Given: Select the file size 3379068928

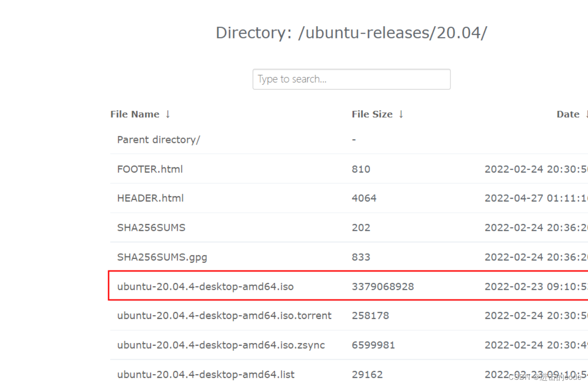Looking at the screenshot, I should pyautogui.click(x=383, y=287).
